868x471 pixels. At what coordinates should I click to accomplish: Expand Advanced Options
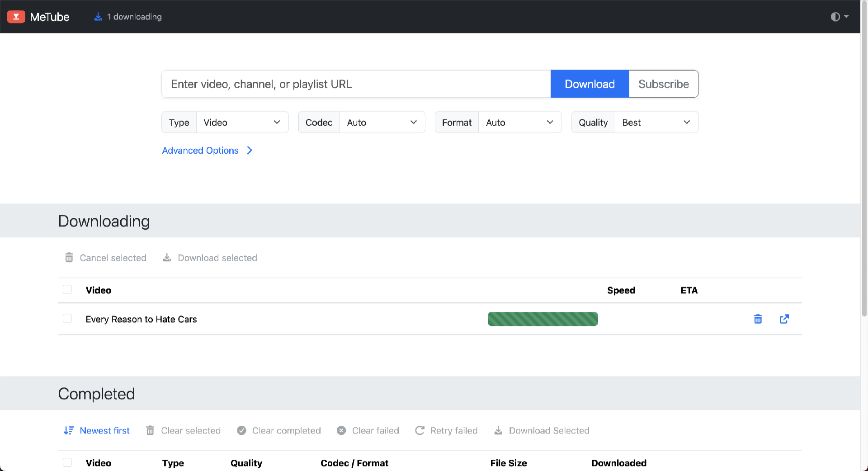pos(207,151)
